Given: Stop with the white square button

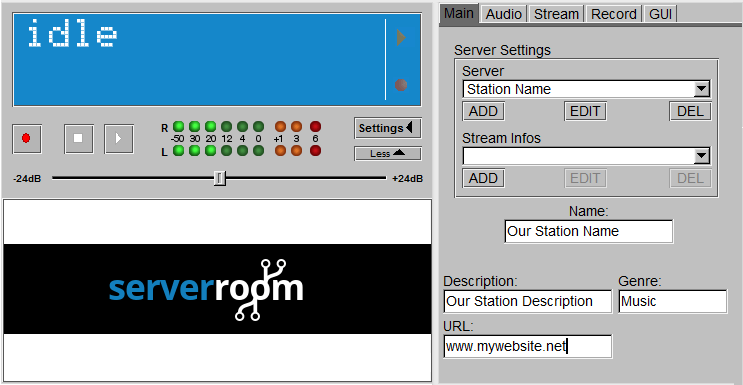Looking at the screenshot, I should 79,138.
